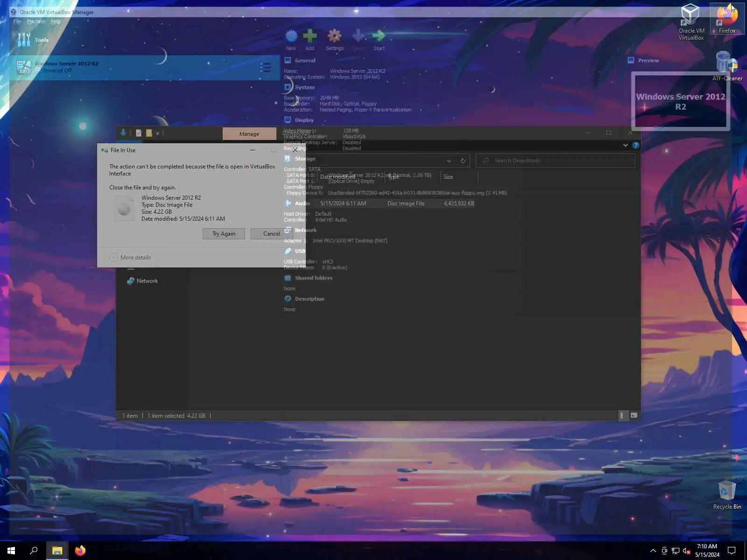Expand More details in File In Use dialog
This screenshot has width=747, height=560.
coord(130,257)
